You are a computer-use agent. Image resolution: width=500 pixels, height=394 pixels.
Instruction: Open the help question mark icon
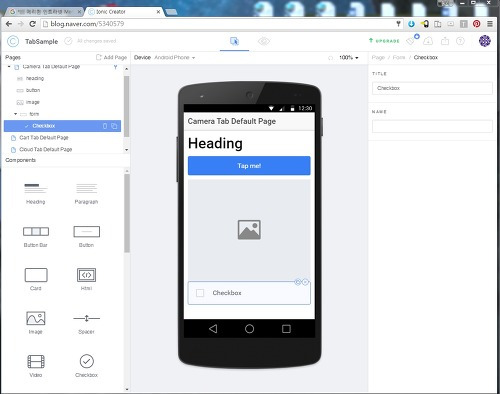pos(460,41)
